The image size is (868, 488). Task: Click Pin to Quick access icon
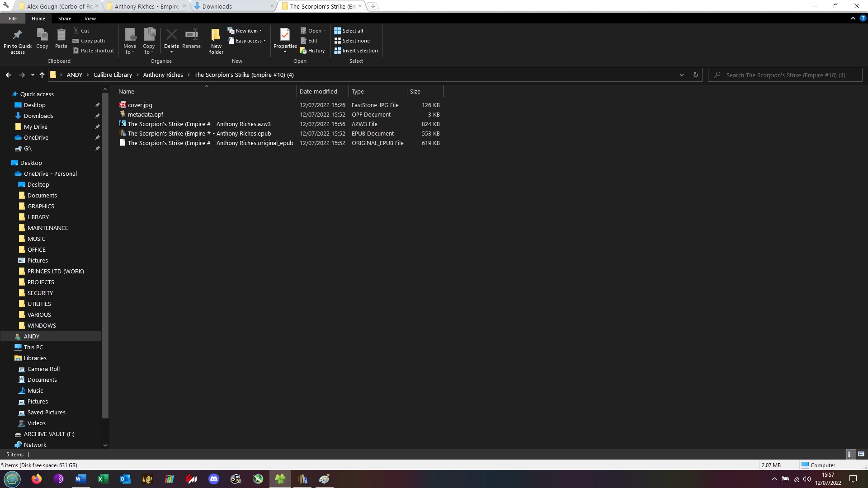point(17,35)
